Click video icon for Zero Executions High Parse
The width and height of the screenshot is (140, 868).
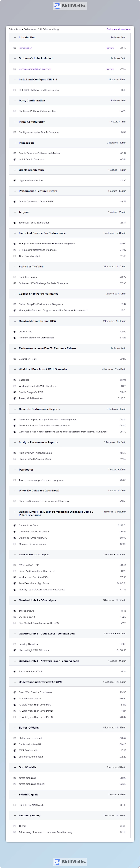pyautogui.click(x=14, y=583)
